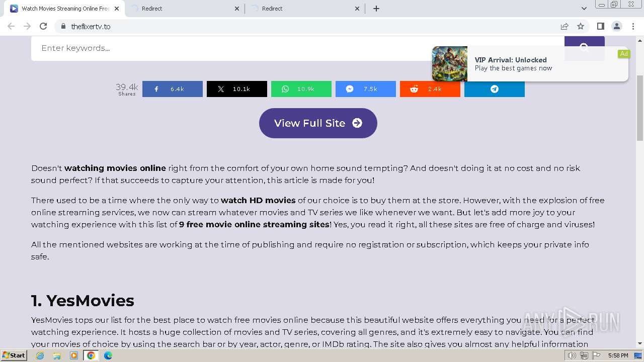Expand the tab search dropdown arrow
The height and width of the screenshot is (362, 644).
(584, 9)
